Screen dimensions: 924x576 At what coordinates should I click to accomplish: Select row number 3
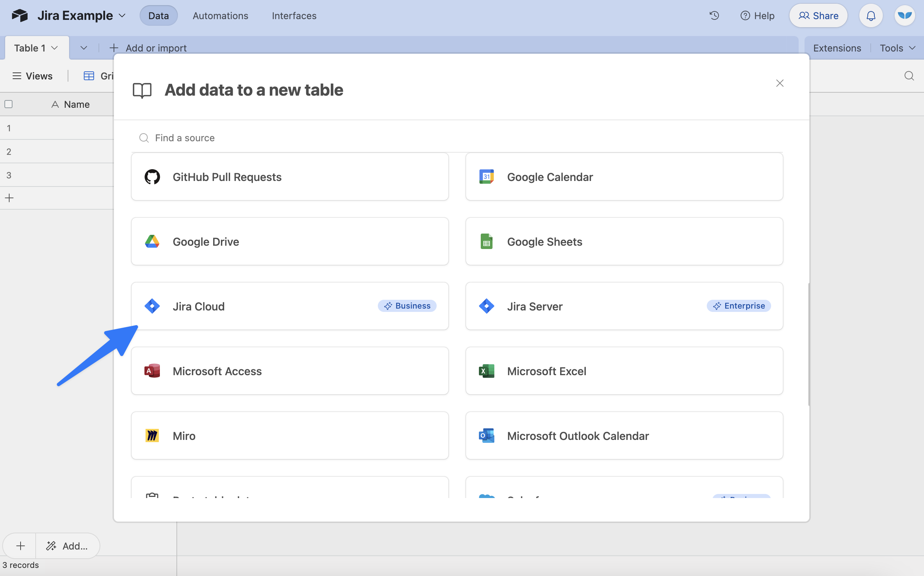[9, 175]
